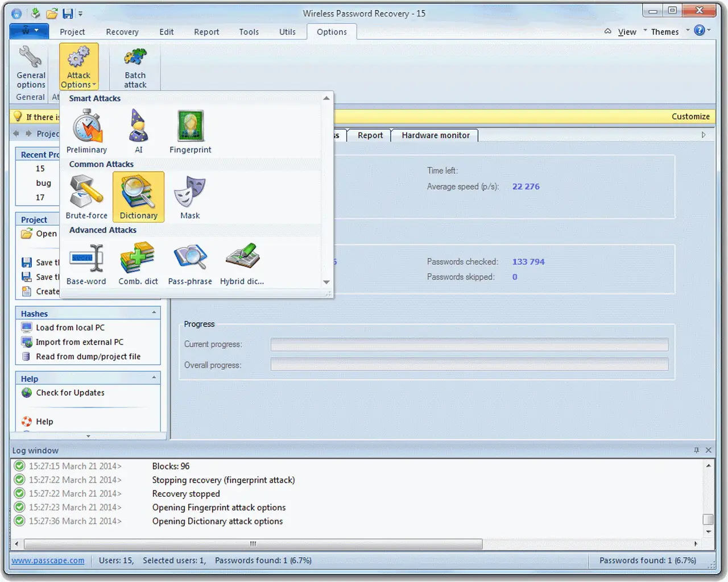Click Import from external PC icon
Viewport: 728px width, 582px height.
click(x=27, y=342)
